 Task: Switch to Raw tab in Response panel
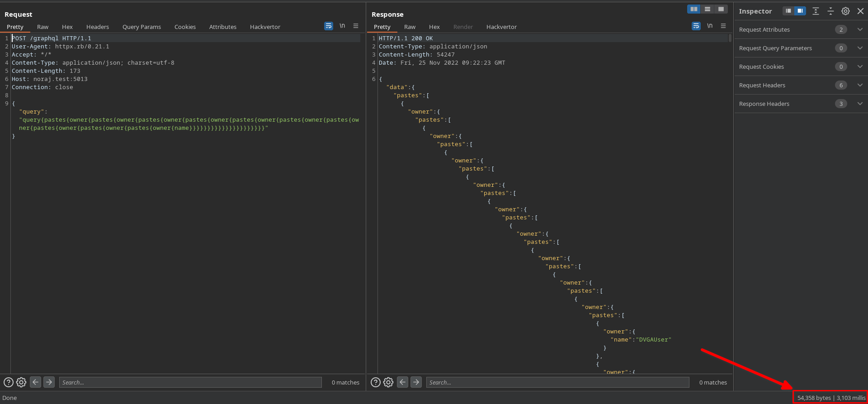(x=410, y=27)
